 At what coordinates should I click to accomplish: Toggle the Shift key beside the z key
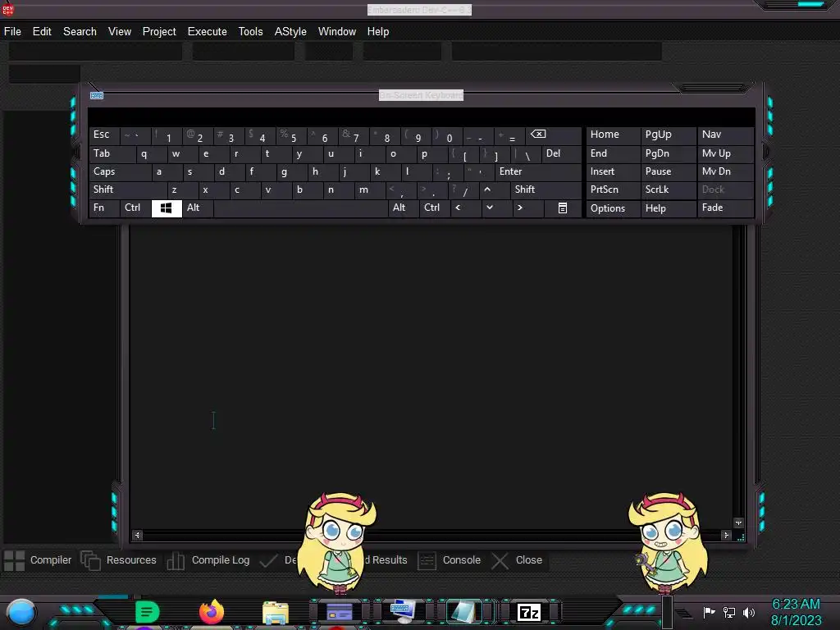click(x=128, y=189)
